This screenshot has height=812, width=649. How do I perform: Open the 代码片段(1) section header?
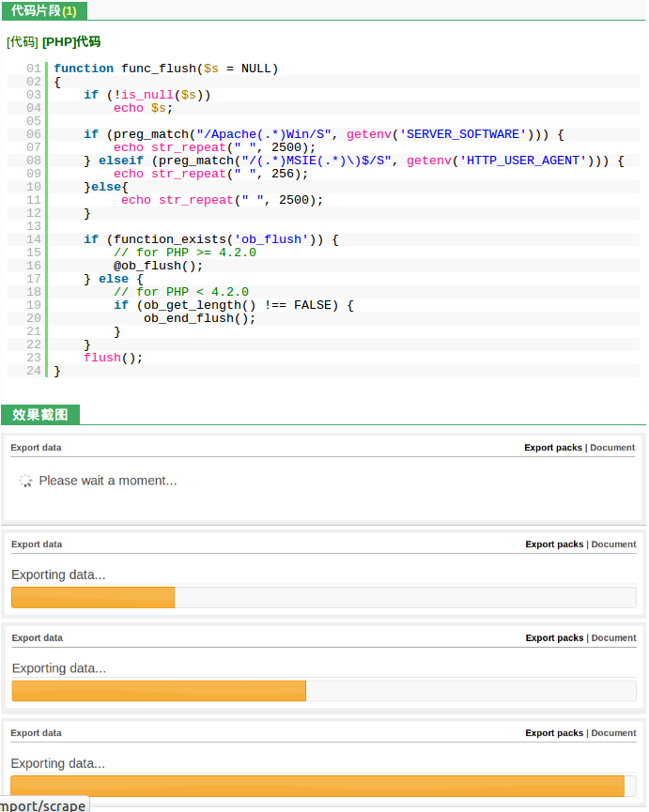pos(44,10)
